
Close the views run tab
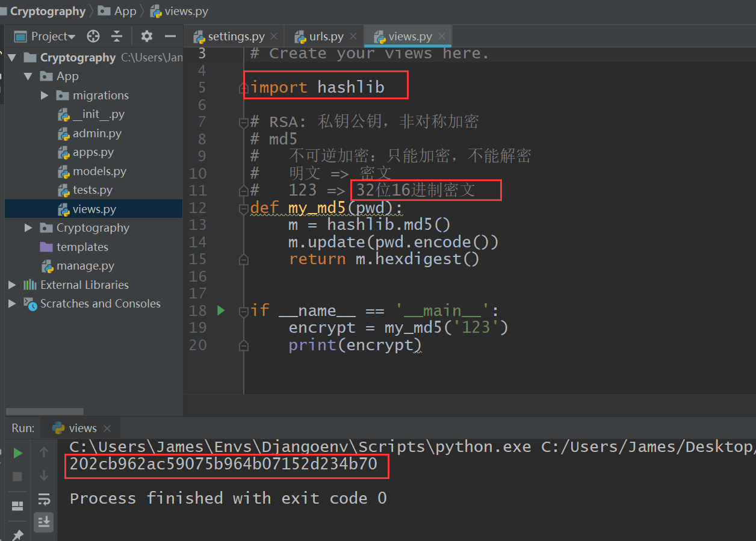[x=107, y=428]
